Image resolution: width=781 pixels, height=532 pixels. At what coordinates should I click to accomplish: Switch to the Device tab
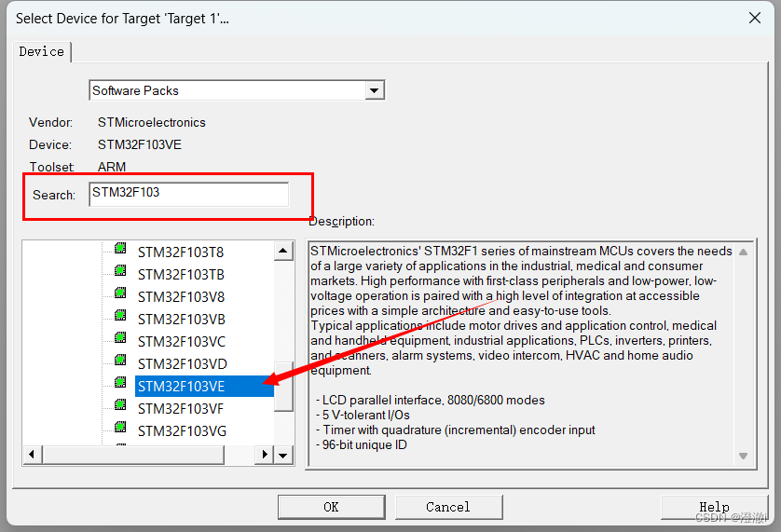click(x=42, y=52)
